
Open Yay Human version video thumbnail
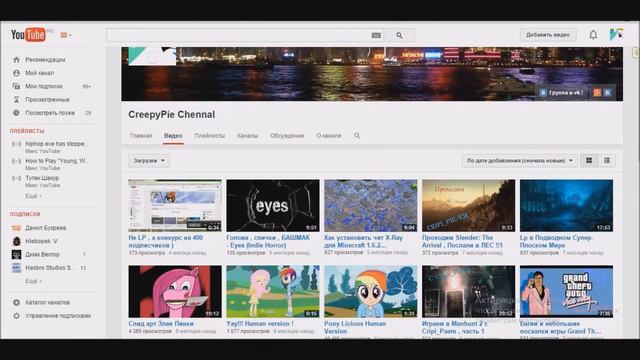coord(273,292)
